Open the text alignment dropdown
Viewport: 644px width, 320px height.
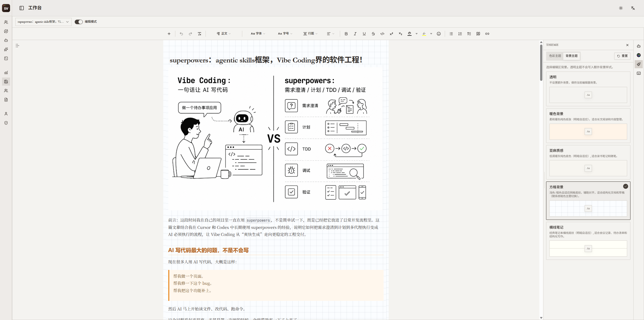click(331, 34)
